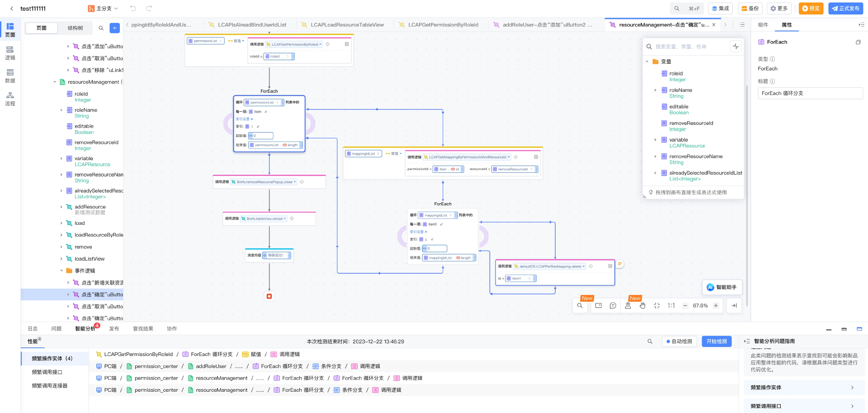868x413 pixels.
Task: Click the undo arrow in top bar
Action: pos(133,8)
